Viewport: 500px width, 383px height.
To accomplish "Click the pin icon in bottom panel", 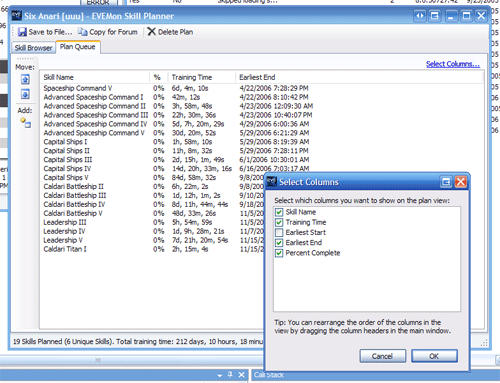I will click(x=230, y=375).
